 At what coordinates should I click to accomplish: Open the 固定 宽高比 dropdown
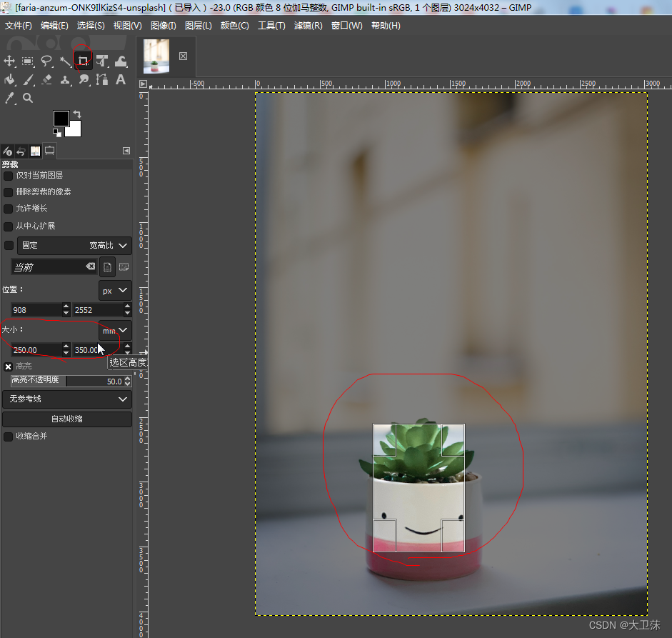click(x=74, y=245)
